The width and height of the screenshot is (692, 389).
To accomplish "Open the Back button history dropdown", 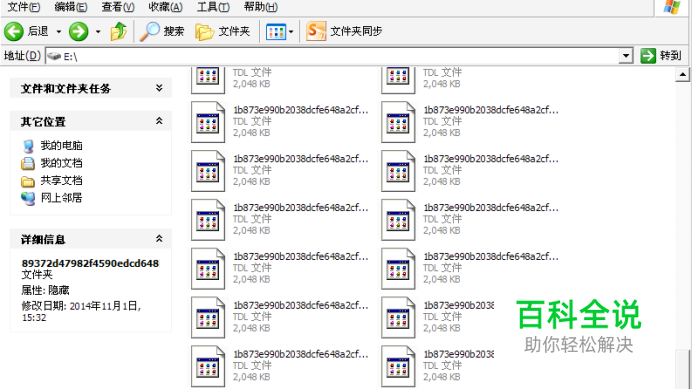I will 59,31.
